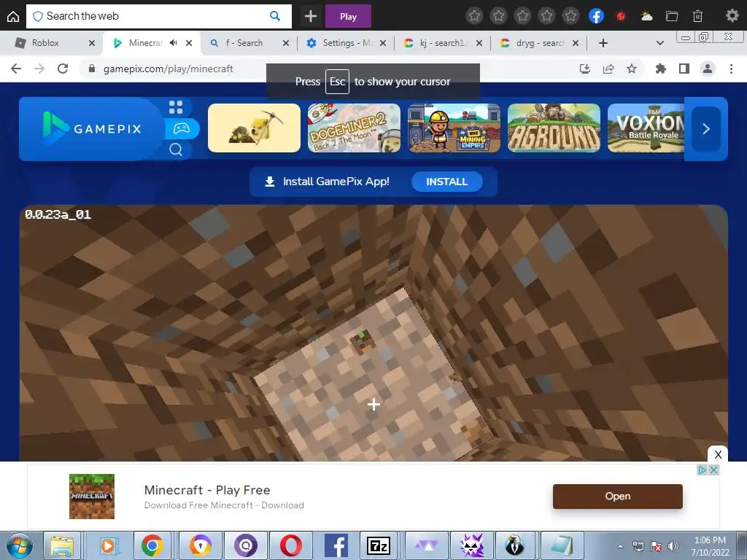Image resolution: width=747 pixels, height=560 pixels.
Task: Mute the Minecraft tab's audio speaker icon
Action: tap(174, 43)
